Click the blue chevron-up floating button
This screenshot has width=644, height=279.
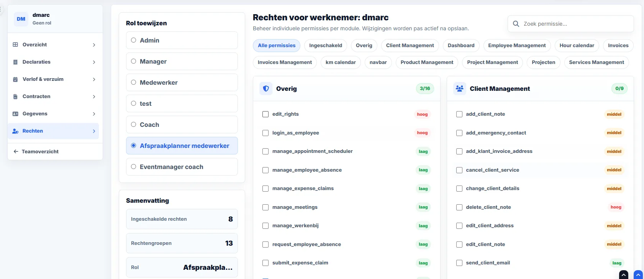638,275
